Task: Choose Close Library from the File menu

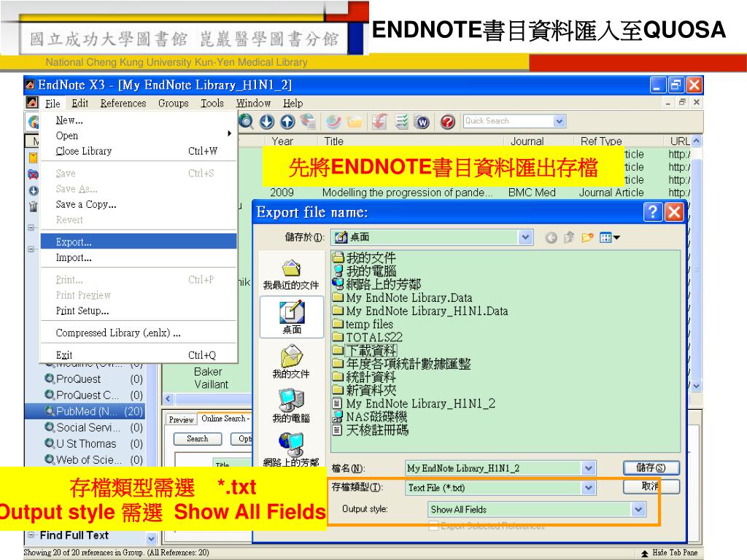Action: (139, 151)
